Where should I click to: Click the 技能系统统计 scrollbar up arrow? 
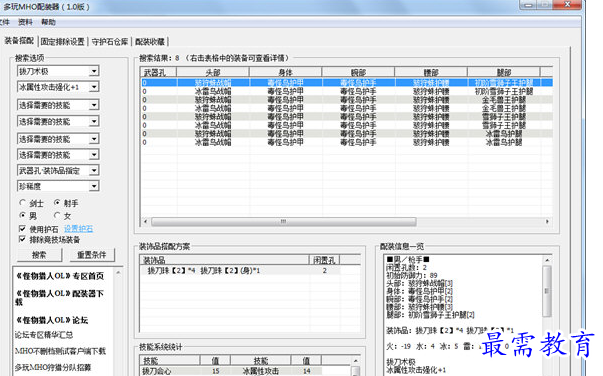click(x=356, y=361)
